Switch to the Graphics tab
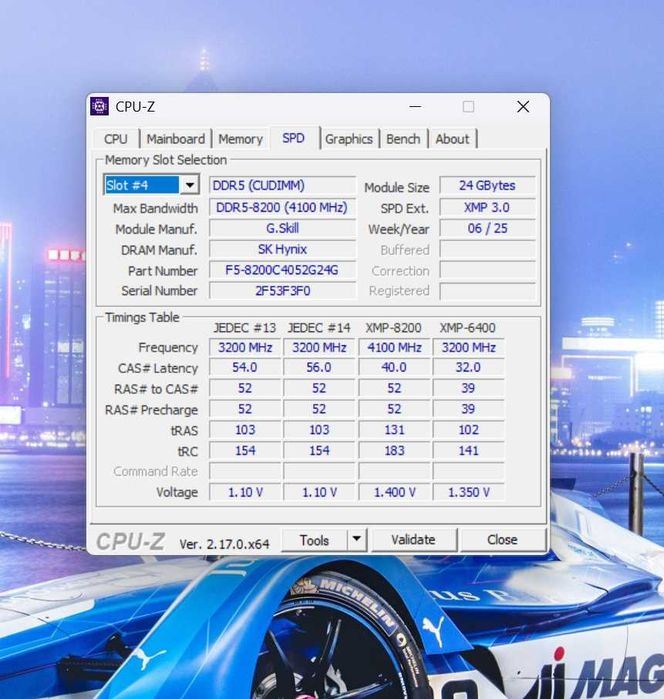 (x=349, y=139)
